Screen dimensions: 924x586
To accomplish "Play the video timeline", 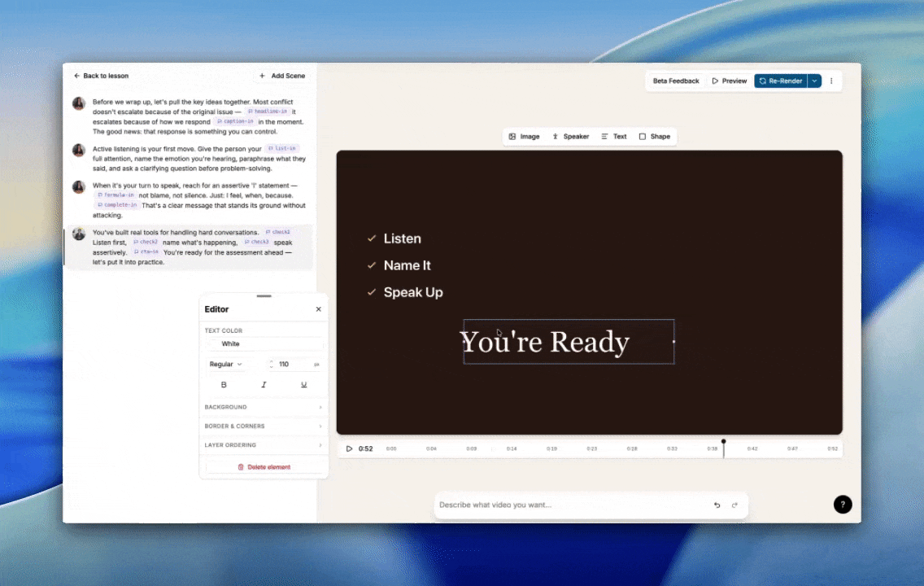I will coord(349,448).
